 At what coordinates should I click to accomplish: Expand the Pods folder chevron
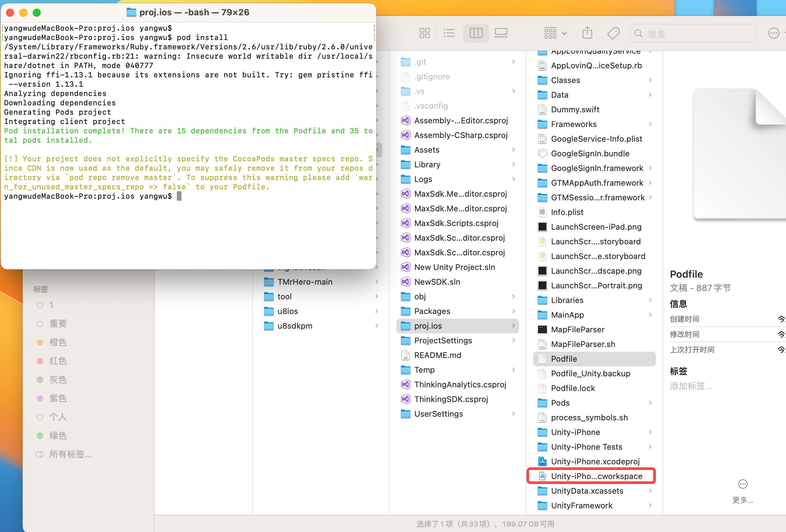pyautogui.click(x=650, y=403)
